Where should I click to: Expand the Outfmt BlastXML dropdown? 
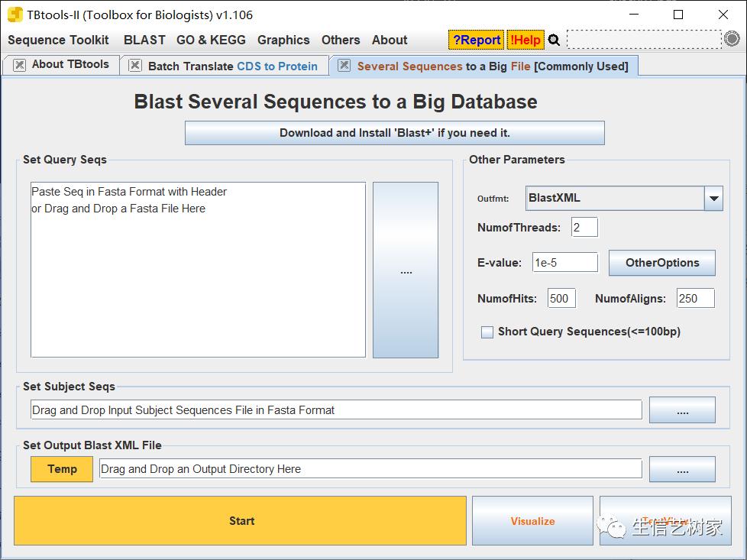coord(713,199)
